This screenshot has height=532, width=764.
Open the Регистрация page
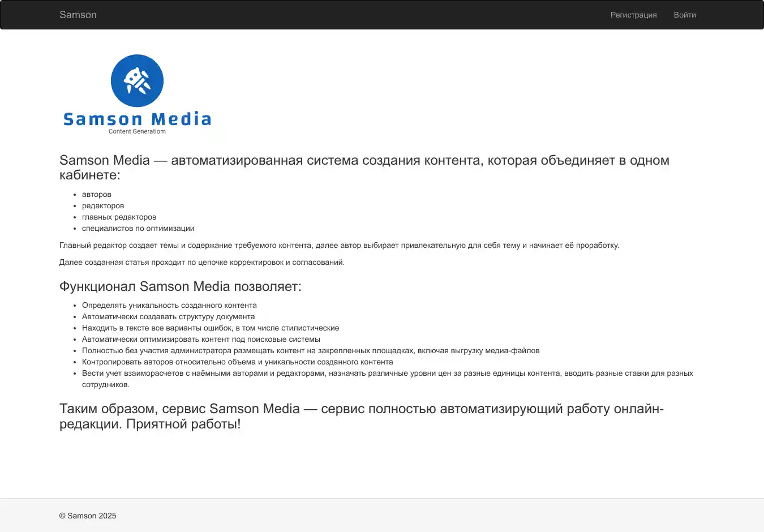pos(633,15)
